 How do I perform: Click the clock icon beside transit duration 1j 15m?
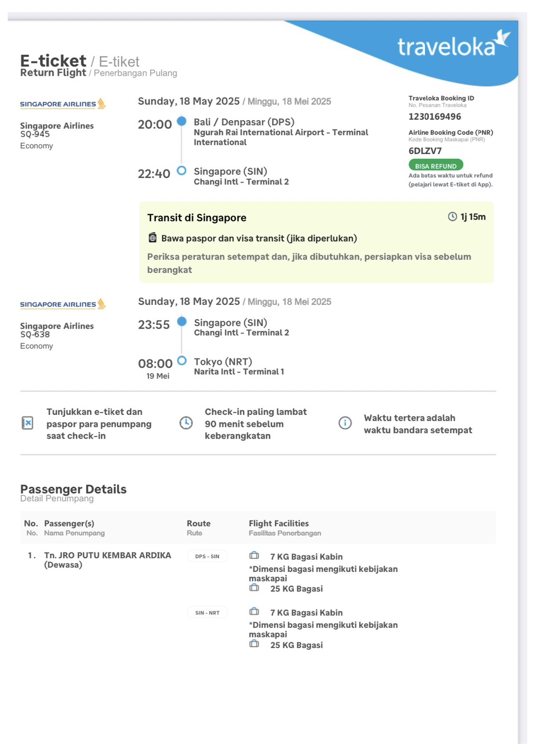(452, 217)
